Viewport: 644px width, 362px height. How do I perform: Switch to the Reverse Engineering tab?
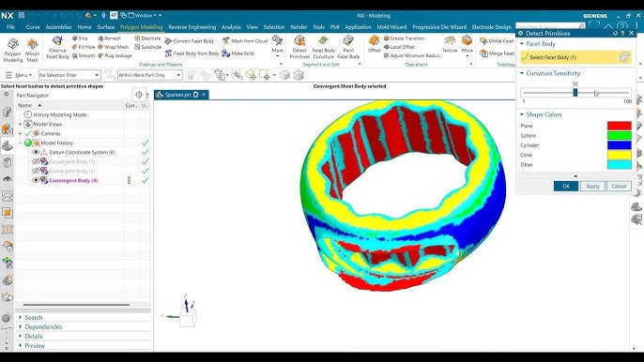[192, 27]
